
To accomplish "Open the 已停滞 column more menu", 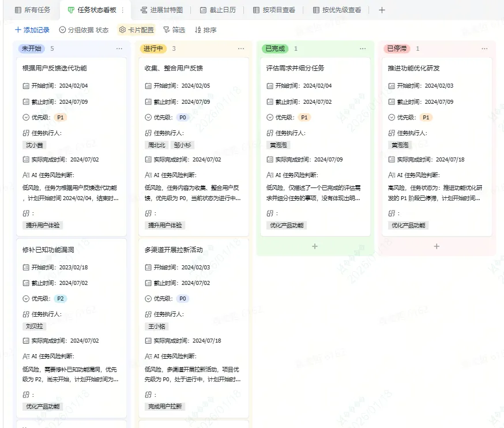I will 485,48.
